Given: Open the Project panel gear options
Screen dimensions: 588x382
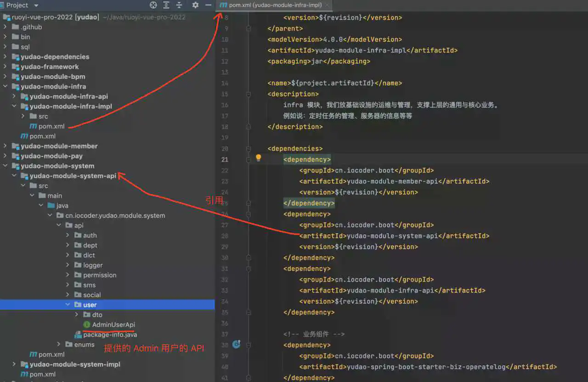Looking at the screenshot, I should pos(195,5).
